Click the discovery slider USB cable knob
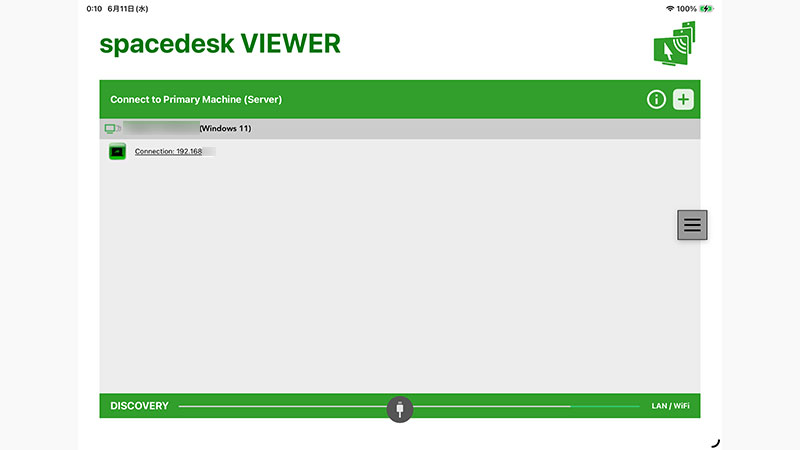This screenshot has width=800, height=450. pyautogui.click(x=399, y=409)
